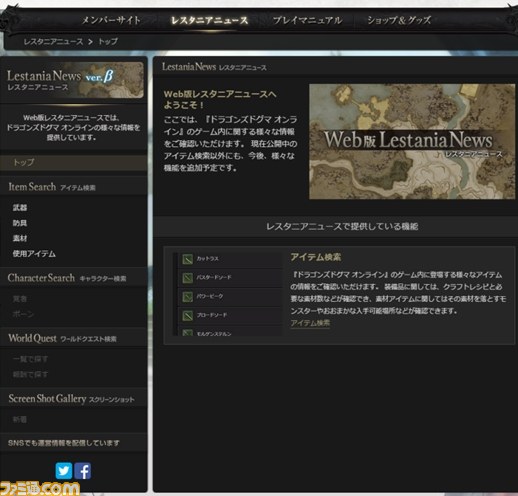Screen dimensions: 518x496
Task: Click the カットラス list row text
Action: click(208, 259)
